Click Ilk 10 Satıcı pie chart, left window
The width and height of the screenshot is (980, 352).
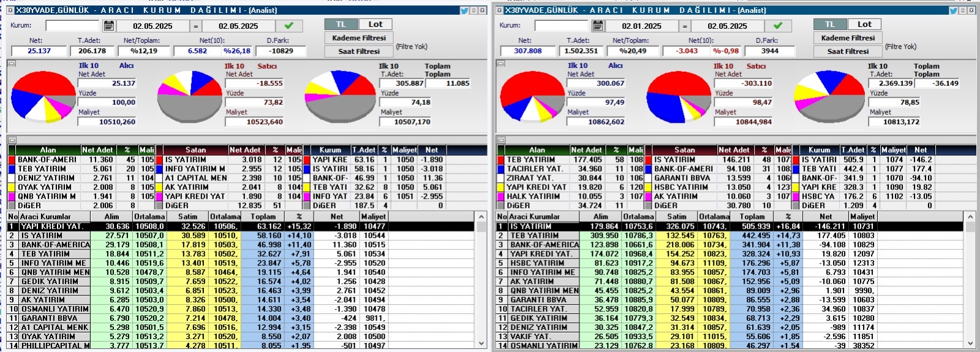(x=190, y=97)
